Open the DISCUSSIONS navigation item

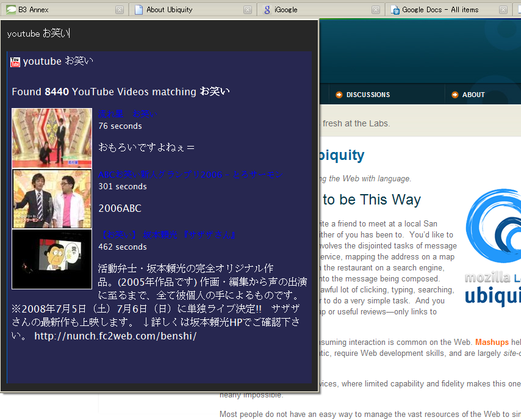pyautogui.click(x=368, y=95)
